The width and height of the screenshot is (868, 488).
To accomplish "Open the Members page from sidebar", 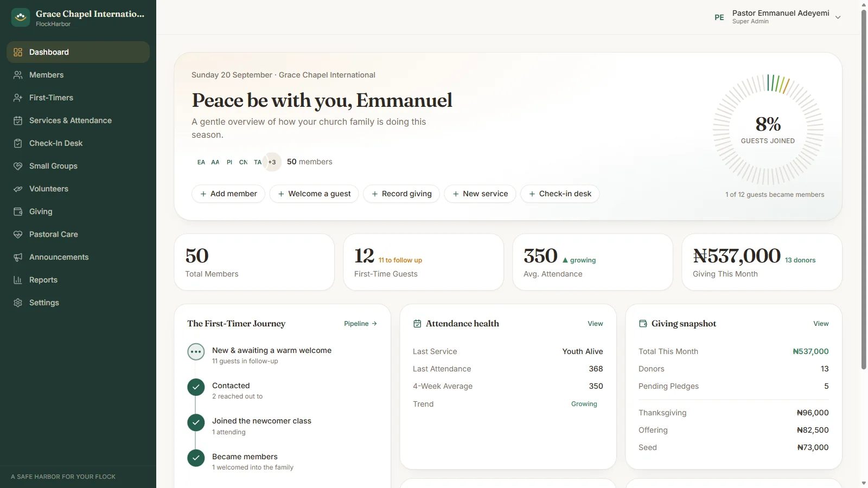I will click(78, 75).
